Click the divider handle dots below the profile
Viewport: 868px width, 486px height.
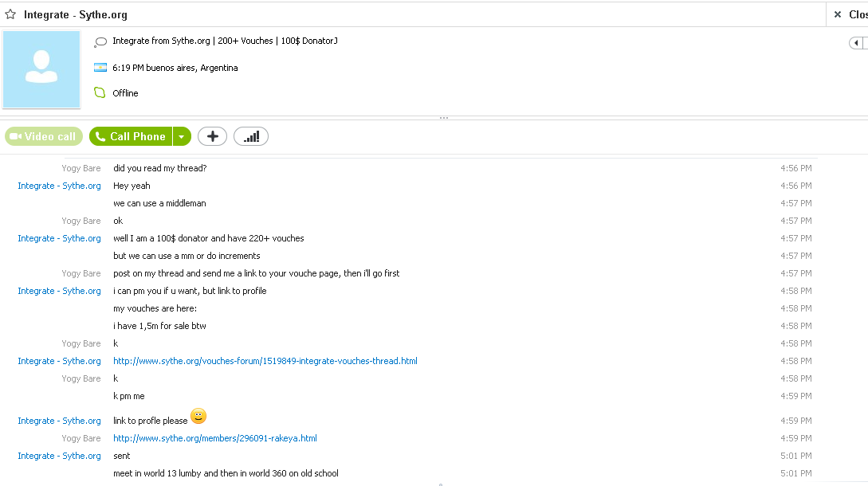coord(444,118)
